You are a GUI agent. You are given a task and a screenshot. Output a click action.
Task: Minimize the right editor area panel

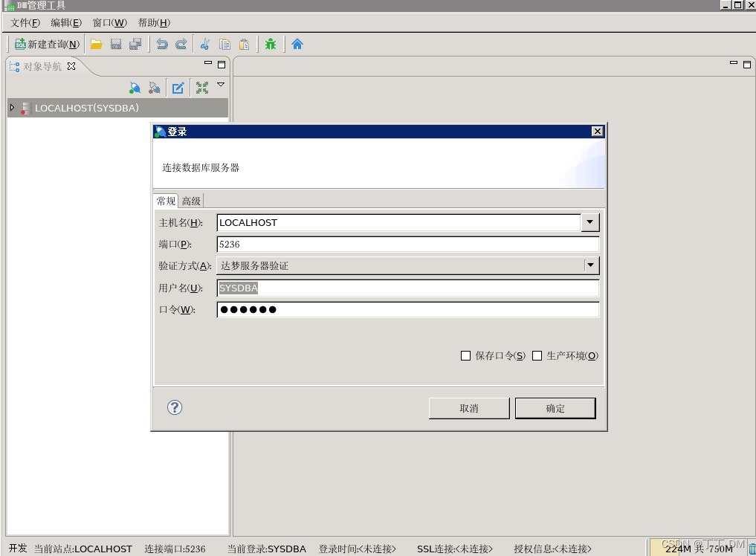pos(734,62)
